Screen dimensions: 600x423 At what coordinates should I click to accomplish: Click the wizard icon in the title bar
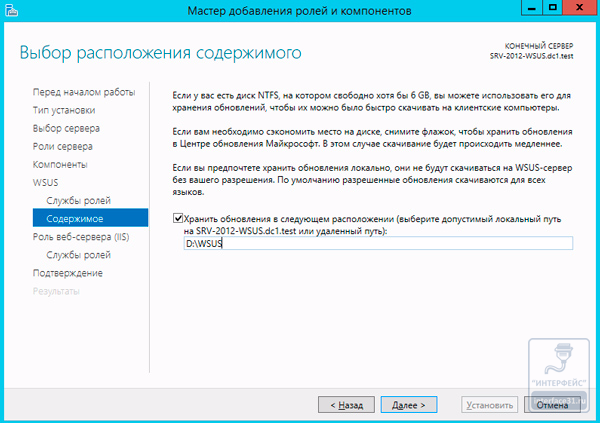point(12,10)
